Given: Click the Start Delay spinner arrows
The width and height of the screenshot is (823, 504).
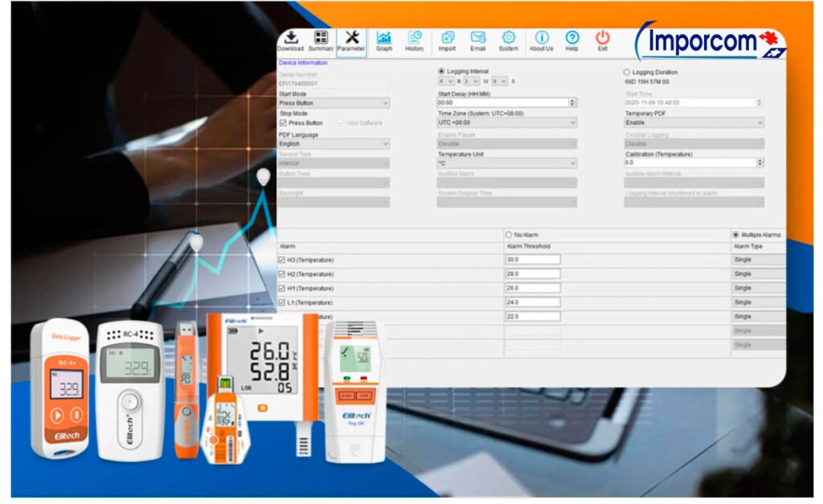Looking at the screenshot, I should [x=572, y=103].
